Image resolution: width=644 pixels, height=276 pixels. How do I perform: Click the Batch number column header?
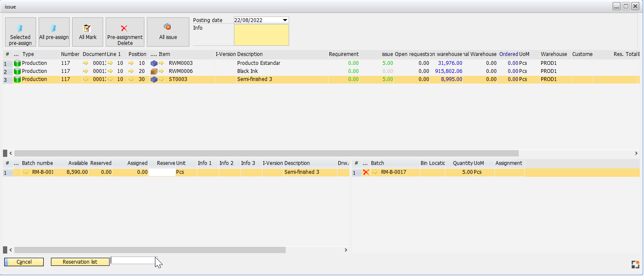click(38, 163)
